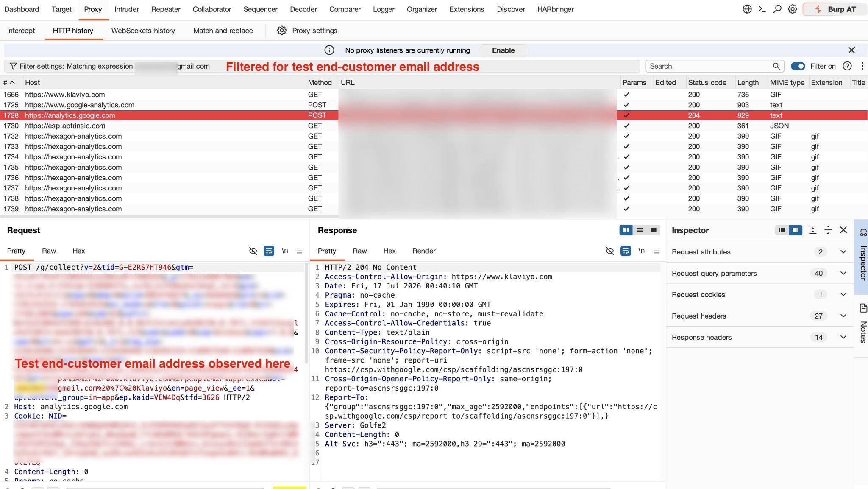868x489 pixels.
Task: Open Response pane hamburger menu
Action: (x=657, y=251)
